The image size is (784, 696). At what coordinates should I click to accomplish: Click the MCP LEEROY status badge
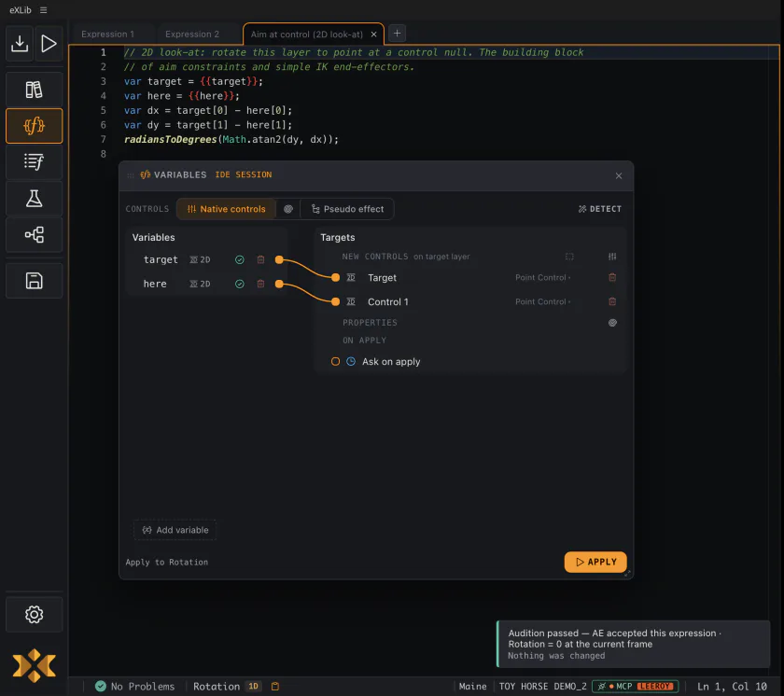tap(636, 686)
